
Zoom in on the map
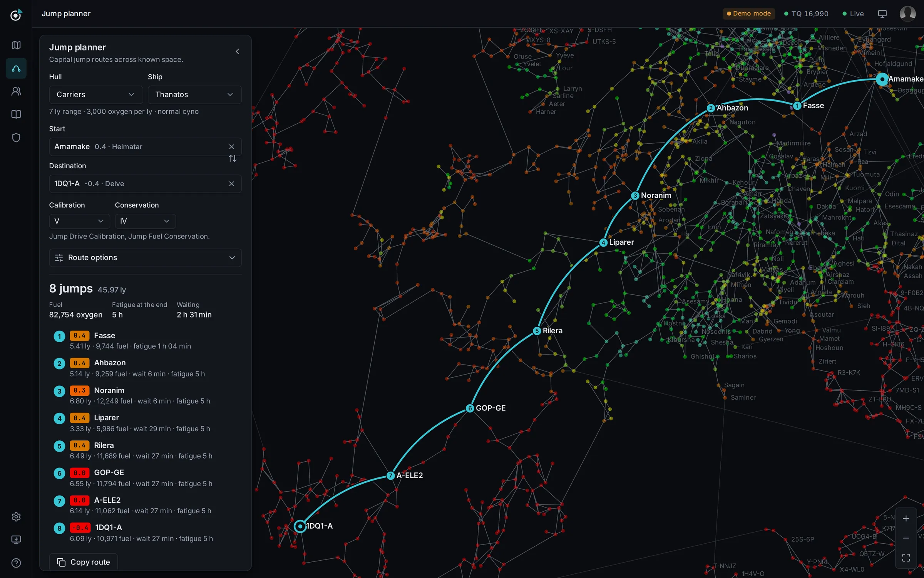(906, 519)
